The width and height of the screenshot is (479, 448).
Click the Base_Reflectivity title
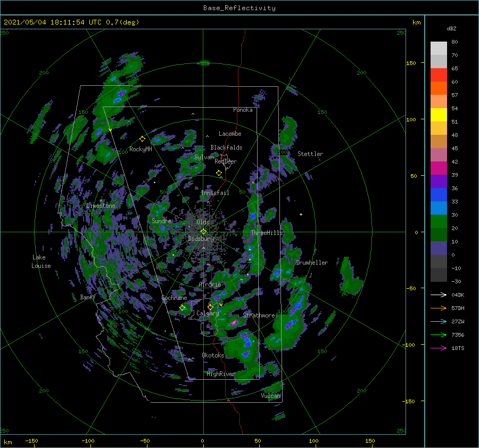coord(240,8)
